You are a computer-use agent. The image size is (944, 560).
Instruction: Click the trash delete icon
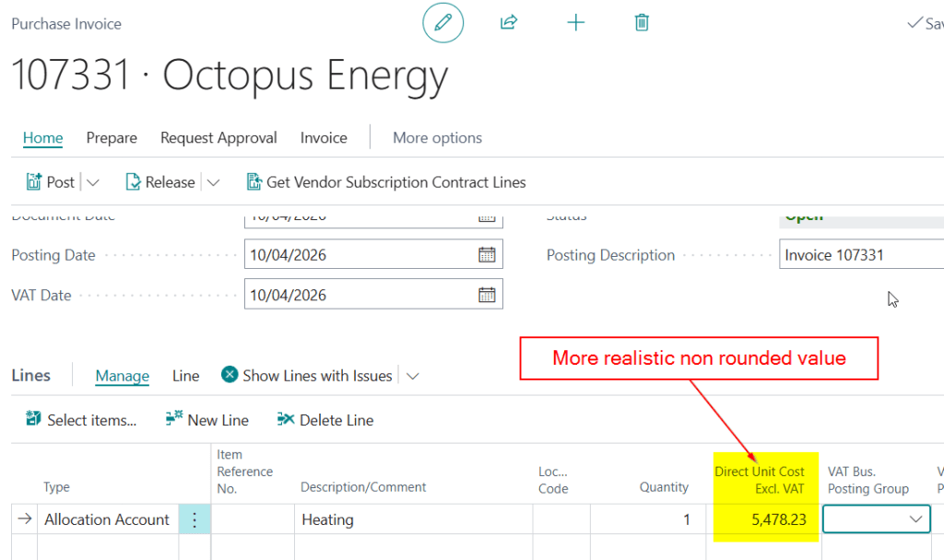click(642, 23)
